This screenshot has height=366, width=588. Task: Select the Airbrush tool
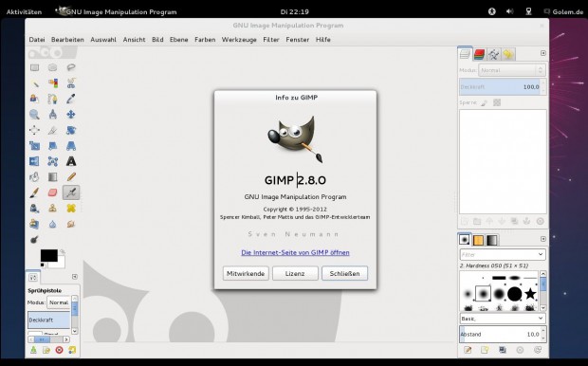(71, 192)
